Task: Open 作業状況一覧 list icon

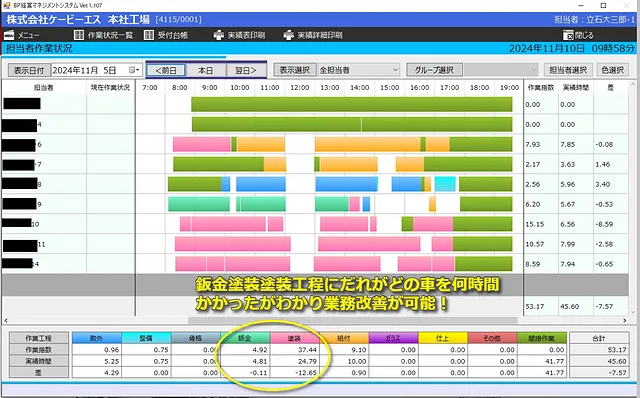Action: (79, 35)
